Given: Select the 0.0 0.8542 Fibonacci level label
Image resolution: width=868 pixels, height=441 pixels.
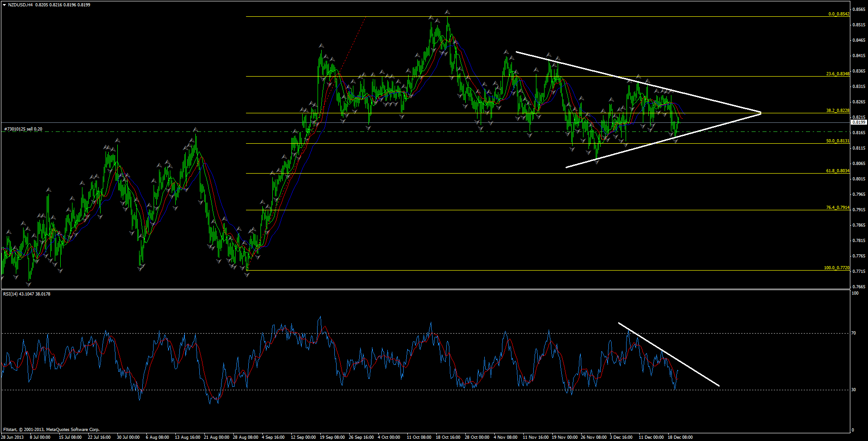Looking at the screenshot, I should (839, 14).
